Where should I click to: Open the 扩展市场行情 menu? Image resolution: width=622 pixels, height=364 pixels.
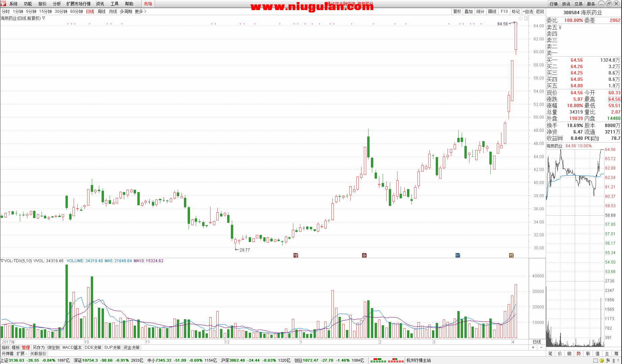click(x=79, y=4)
